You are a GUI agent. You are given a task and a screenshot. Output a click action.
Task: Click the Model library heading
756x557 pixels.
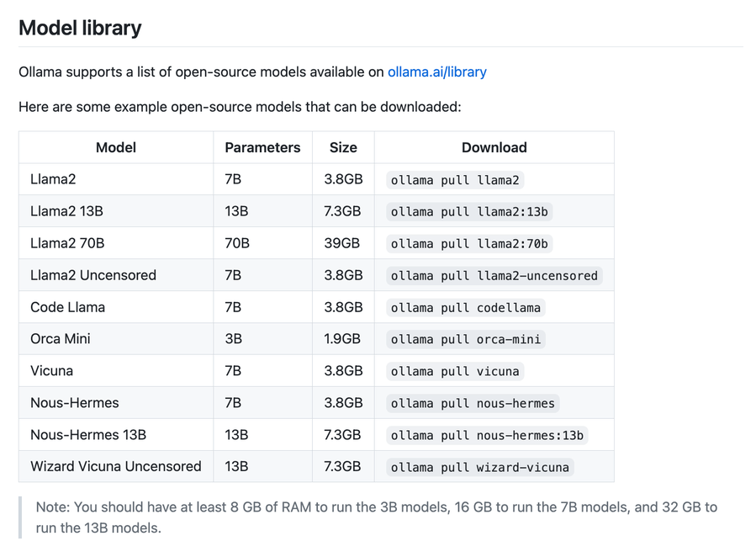click(80, 28)
